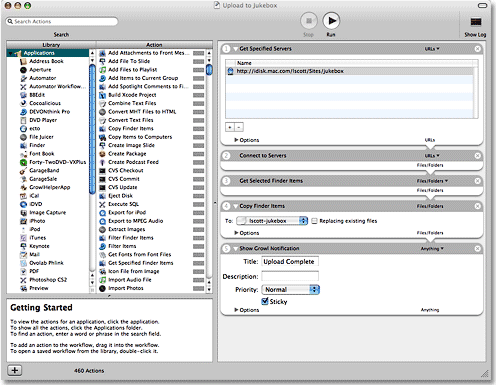
Task: Select the iTunes application icon
Action: click(x=23, y=238)
